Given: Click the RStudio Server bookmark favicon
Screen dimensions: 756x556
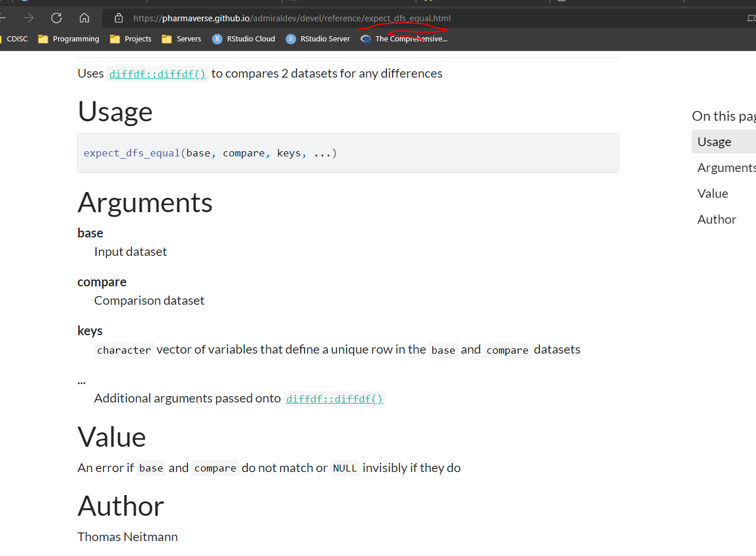Looking at the screenshot, I should click(x=290, y=39).
